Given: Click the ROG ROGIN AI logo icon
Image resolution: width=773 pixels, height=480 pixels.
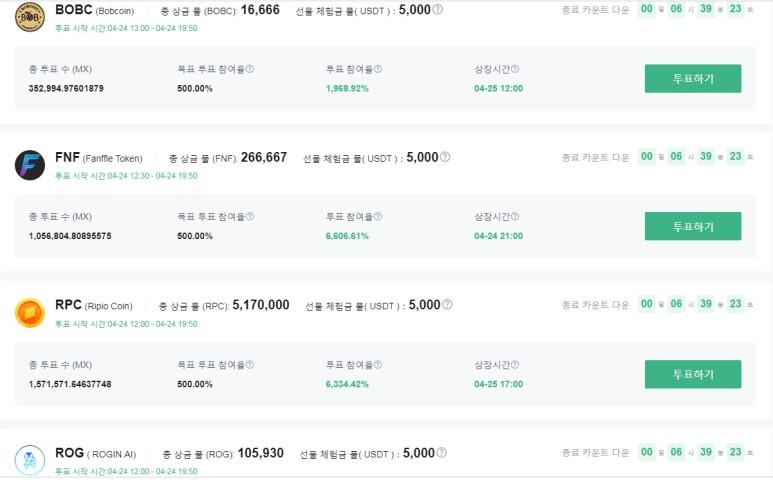Looking at the screenshot, I should [30, 460].
